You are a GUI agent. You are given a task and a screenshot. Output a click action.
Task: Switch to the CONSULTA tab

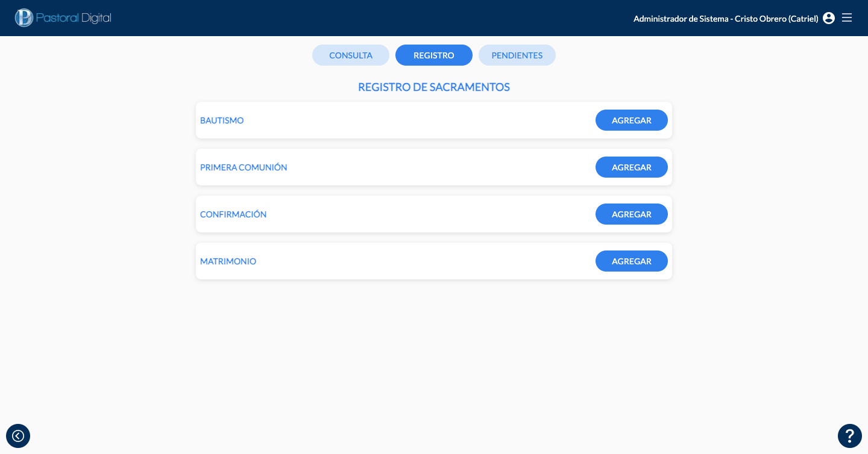point(351,55)
